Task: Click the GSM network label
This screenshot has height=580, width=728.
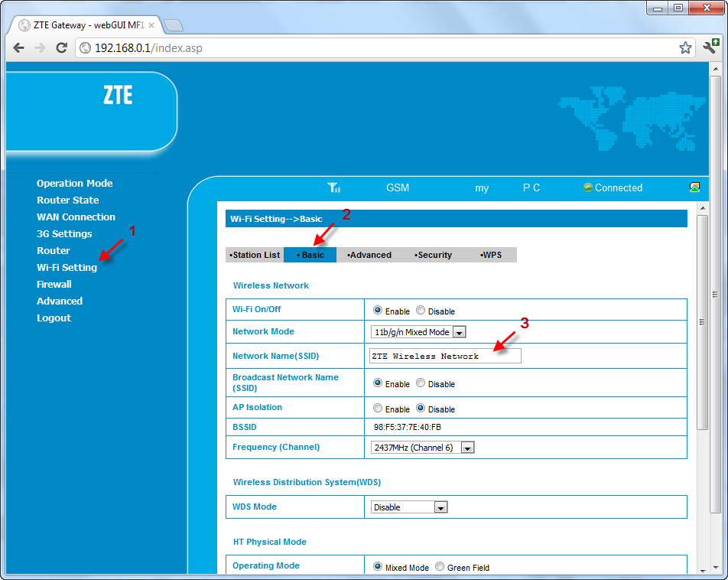Action: coord(398,187)
